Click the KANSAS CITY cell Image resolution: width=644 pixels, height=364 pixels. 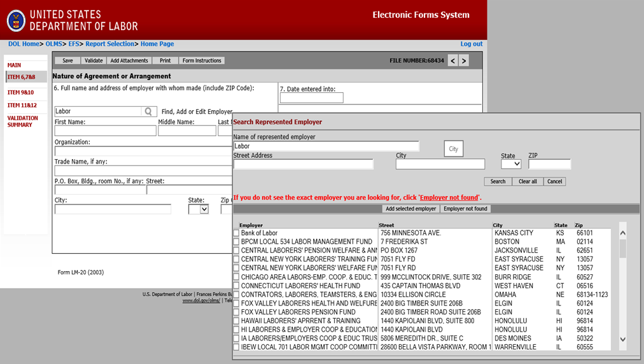point(514,233)
